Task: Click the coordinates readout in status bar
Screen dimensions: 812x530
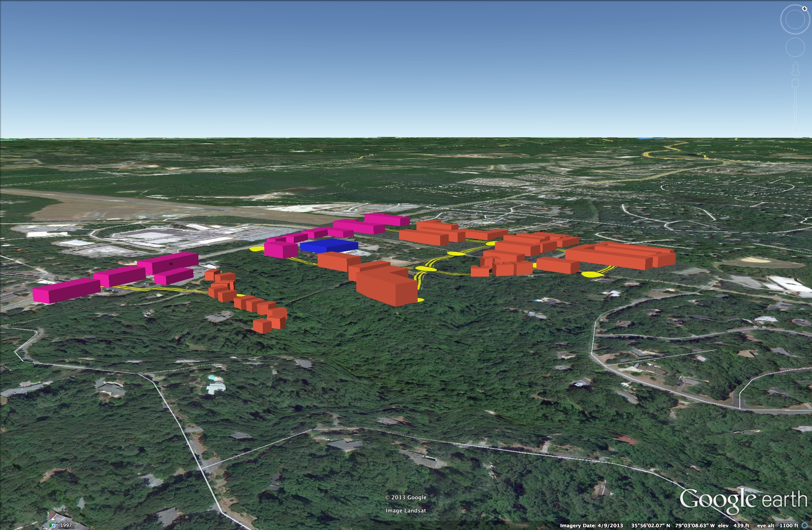Action: click(x=673, y=526)
